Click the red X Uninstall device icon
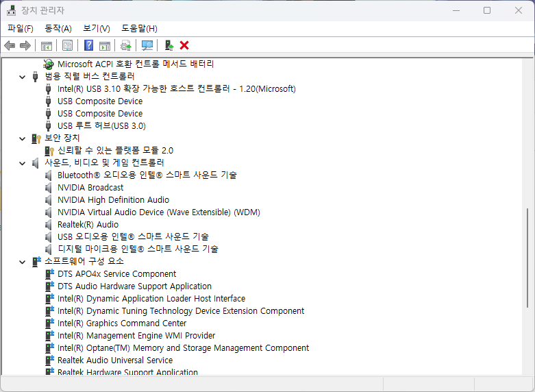 (x=184, y=45)
